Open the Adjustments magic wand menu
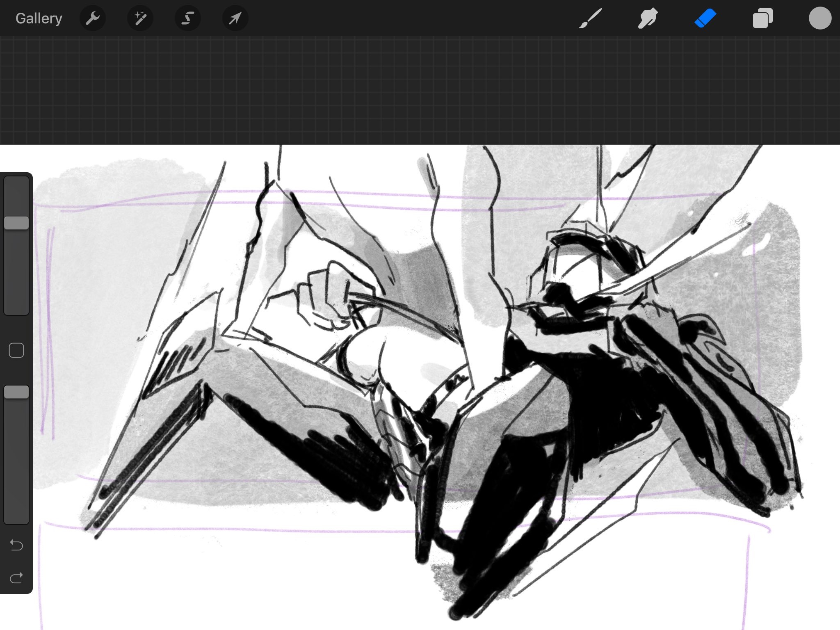Screen dimensions: 840x630 coord(140,18)
